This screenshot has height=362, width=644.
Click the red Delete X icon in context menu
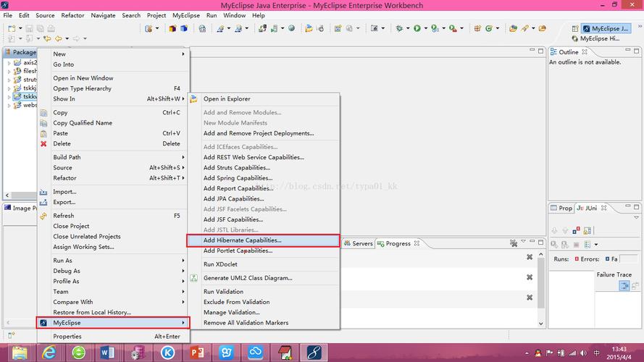click(x=43, y=143)
